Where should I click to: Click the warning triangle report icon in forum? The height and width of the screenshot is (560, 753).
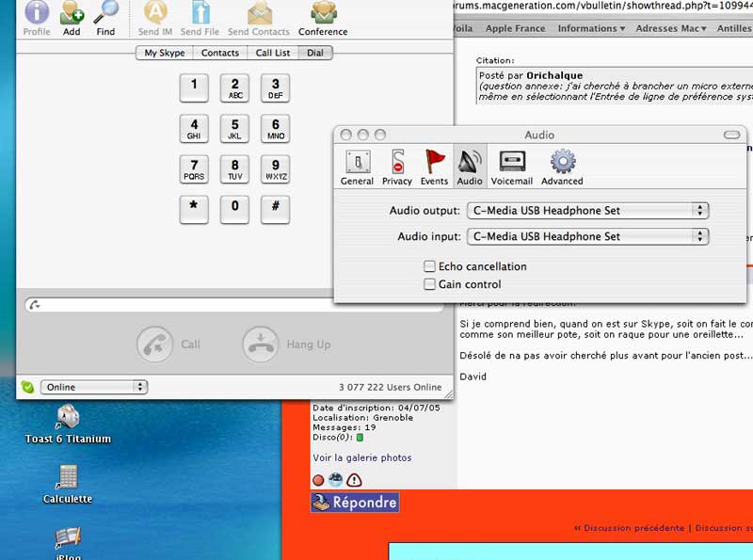point(354,480)
